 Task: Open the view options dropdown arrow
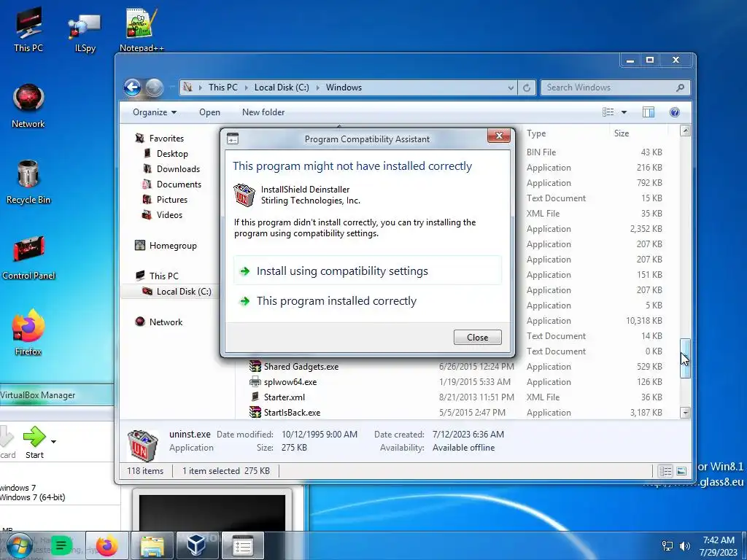(624, 112)
